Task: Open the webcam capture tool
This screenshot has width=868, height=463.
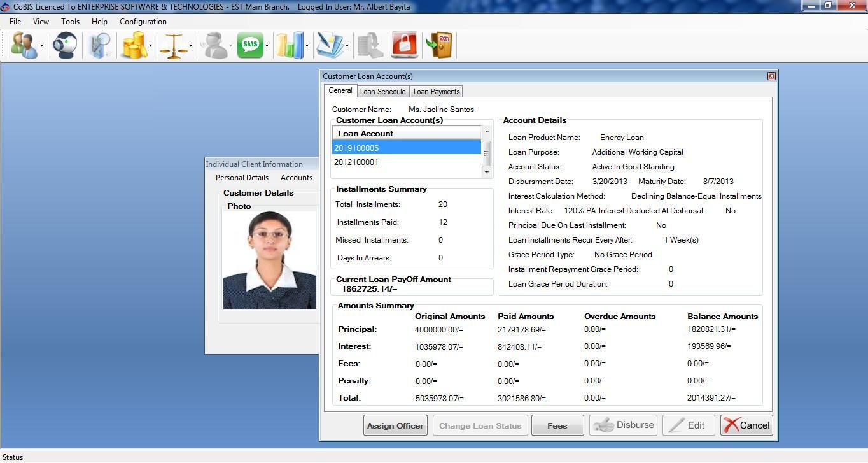Action: [64, 45]
